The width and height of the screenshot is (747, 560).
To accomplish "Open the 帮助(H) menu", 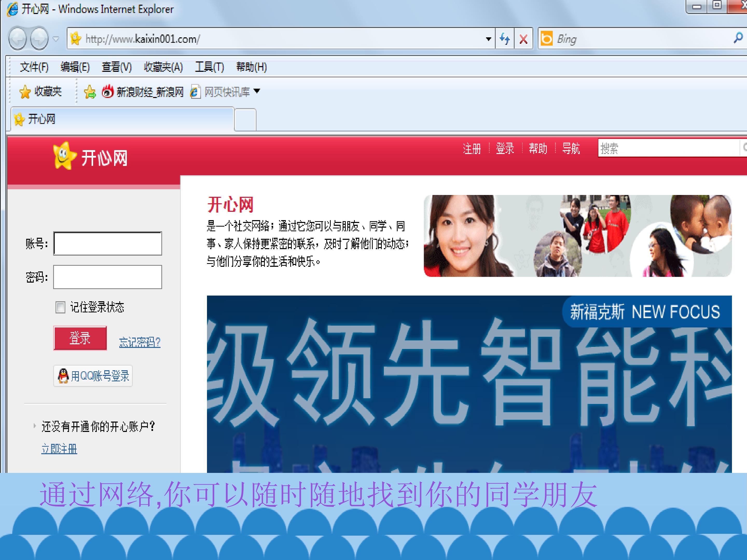I will tap(251, 67).
